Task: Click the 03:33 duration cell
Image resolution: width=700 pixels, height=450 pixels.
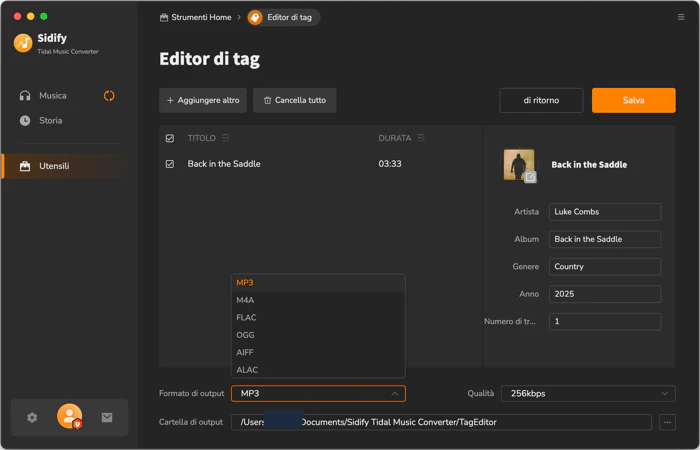Action: click(390, 164)
